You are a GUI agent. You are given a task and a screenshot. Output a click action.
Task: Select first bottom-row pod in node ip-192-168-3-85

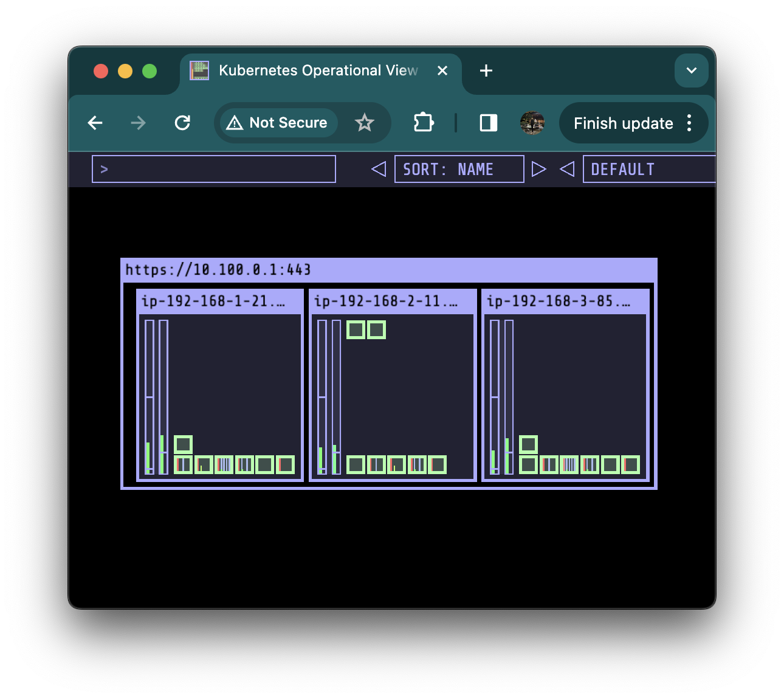529,465
